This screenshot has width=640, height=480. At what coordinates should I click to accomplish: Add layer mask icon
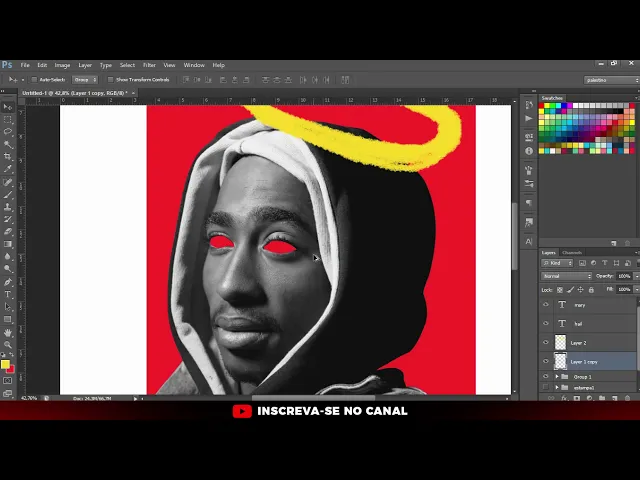coord(576,398)
